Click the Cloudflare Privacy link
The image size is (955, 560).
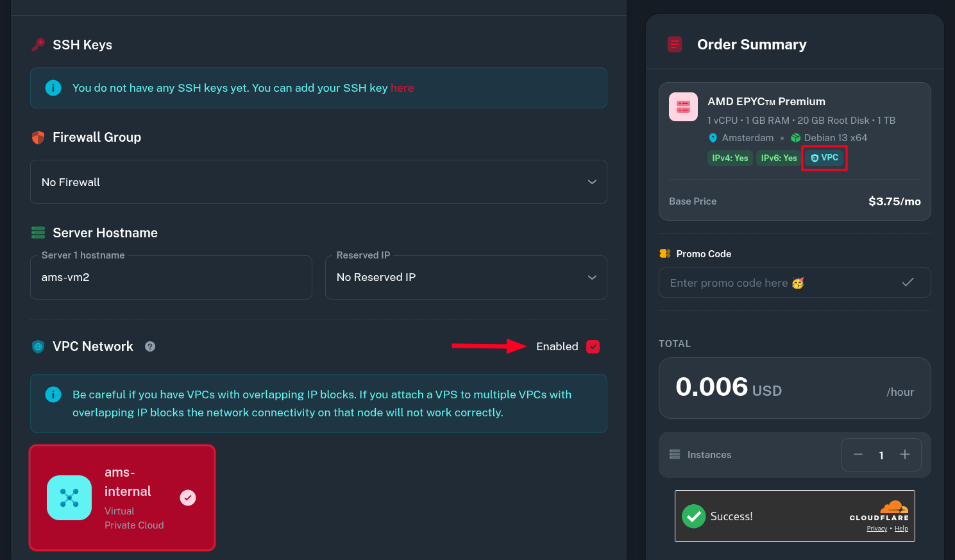(877, 529)
